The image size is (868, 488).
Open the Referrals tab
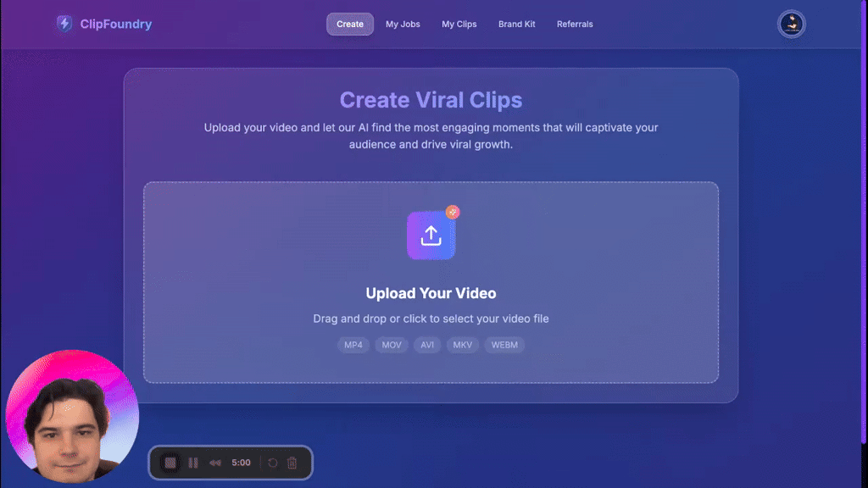tap(575, 25)
